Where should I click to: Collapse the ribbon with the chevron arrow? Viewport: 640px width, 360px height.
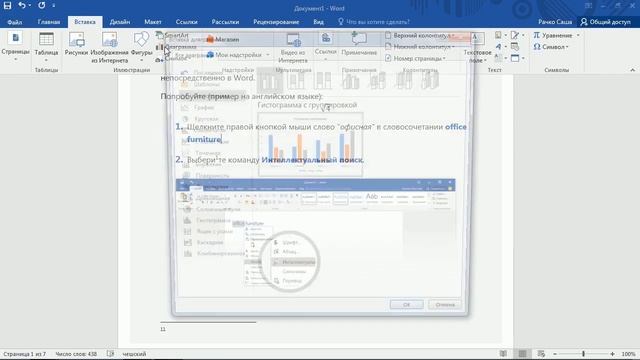[632, 70]
